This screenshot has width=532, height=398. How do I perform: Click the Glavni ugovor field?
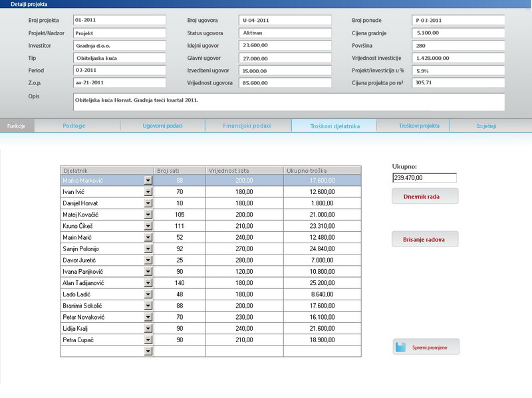[285, 58]
